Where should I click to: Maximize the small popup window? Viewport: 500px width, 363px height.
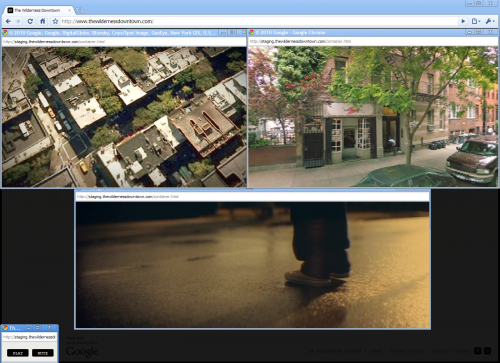[38, 328]
